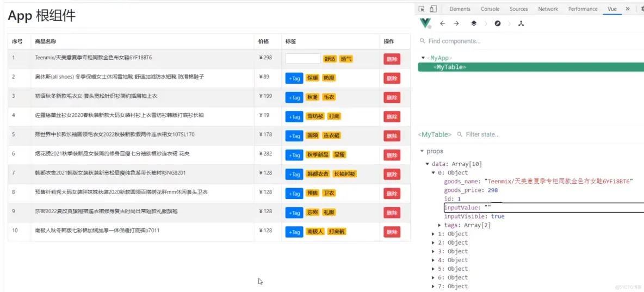Expand the 4: Object node
Image resolution: width=644 pixels, height=292 pixels.
tap(434, 260)
